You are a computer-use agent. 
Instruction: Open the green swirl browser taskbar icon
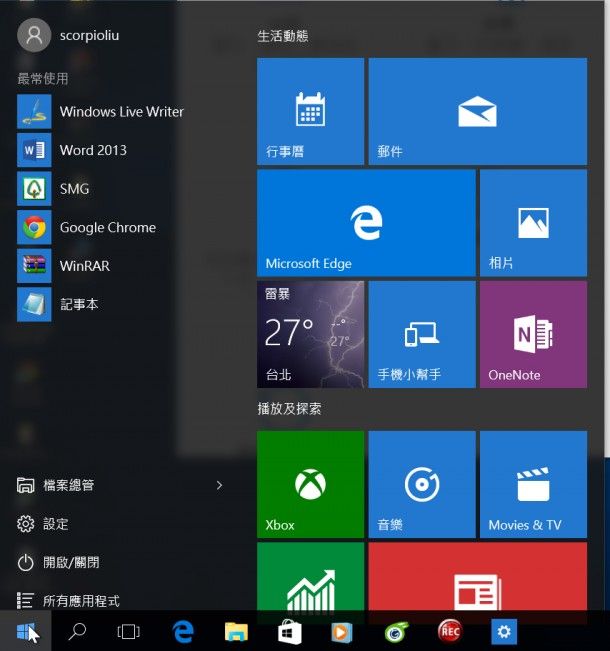[396, 631]
